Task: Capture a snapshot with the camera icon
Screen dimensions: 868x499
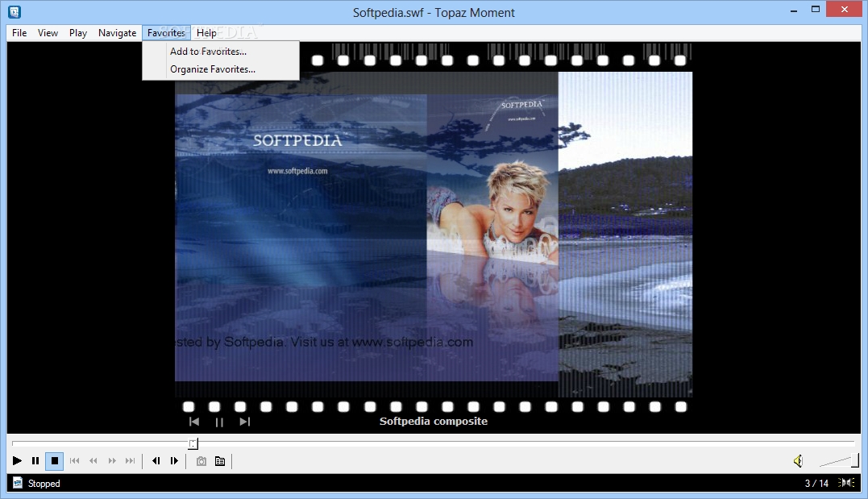Action: (201, 461)
